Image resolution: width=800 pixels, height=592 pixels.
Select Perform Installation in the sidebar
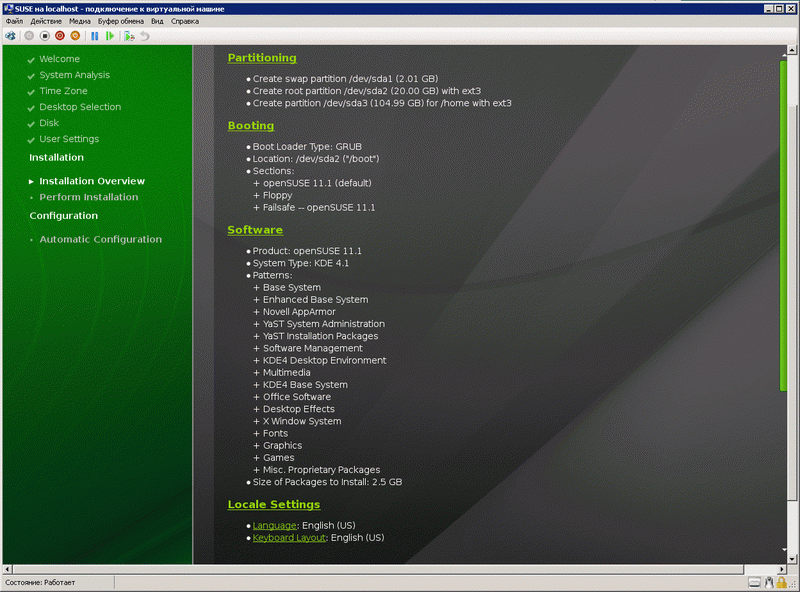(89, 197)
